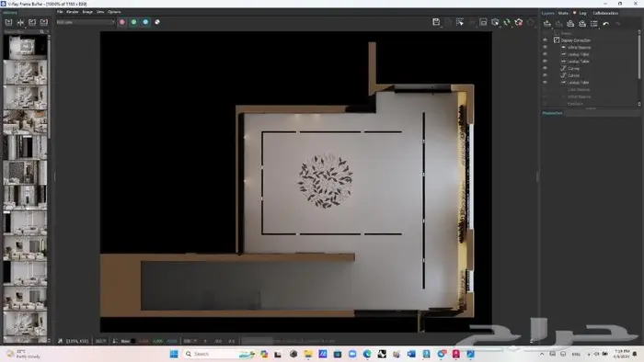
Task: Start interactive rendering with green arrows icon
Action: tap(507, 22)
